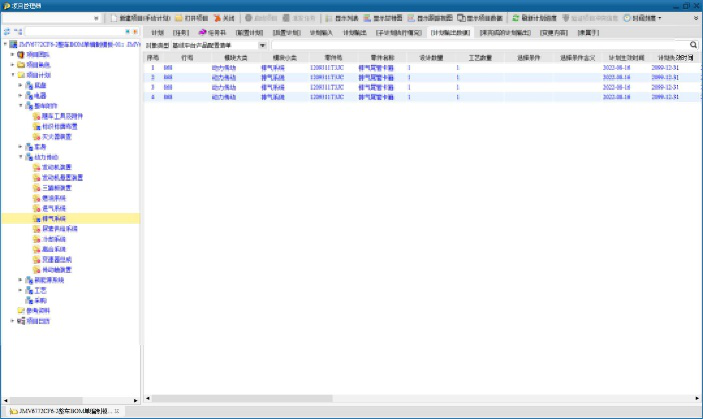Screen dimensions: 703x419
Task: Collapse the 动力传动 tree node
Action: pos(20,157)
